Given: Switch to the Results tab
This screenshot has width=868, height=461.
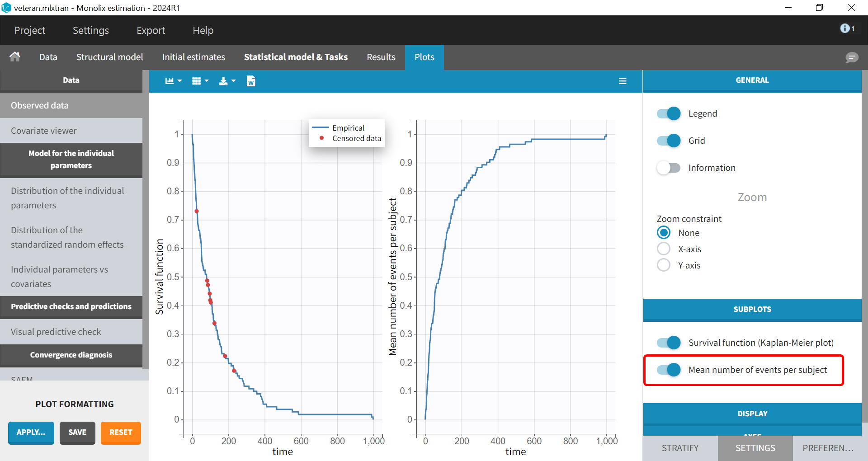Looking at the screenshot, I should click(x=381, y=57).
